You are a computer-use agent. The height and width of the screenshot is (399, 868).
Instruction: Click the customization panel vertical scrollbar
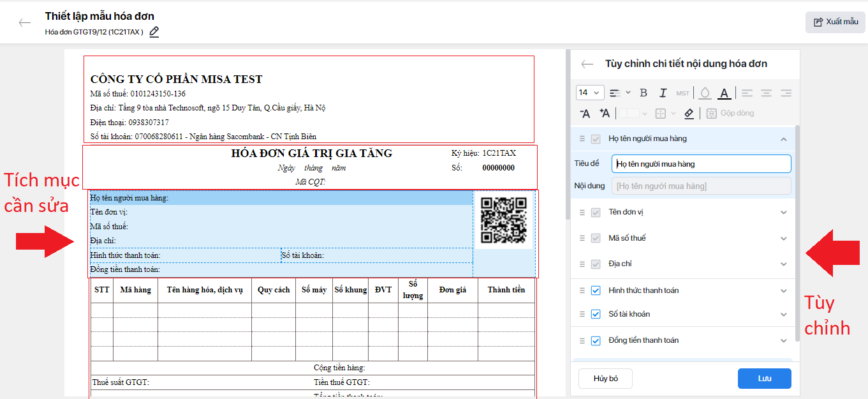tap(797, 233)
